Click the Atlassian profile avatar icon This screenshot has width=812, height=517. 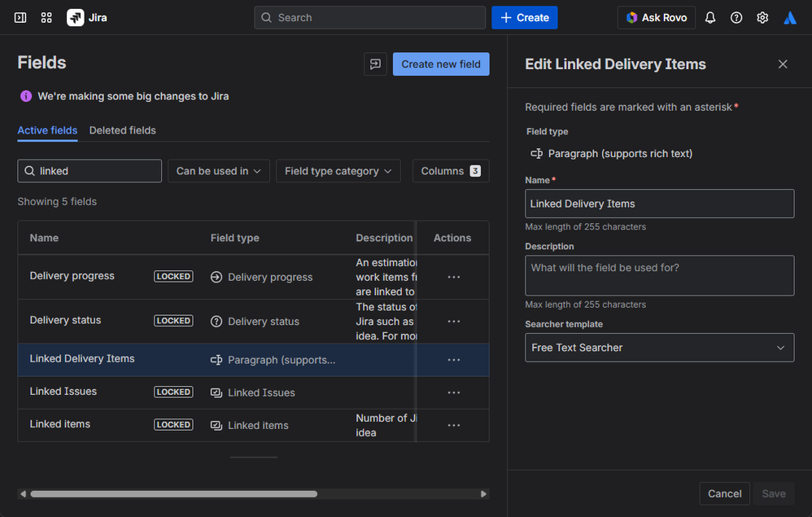point(789,17)
